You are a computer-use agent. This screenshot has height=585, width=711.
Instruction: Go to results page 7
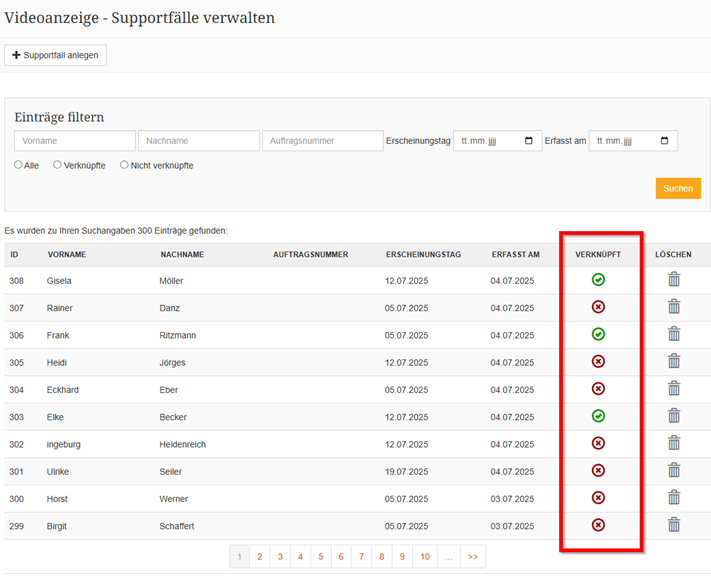[x=361, y=556]
